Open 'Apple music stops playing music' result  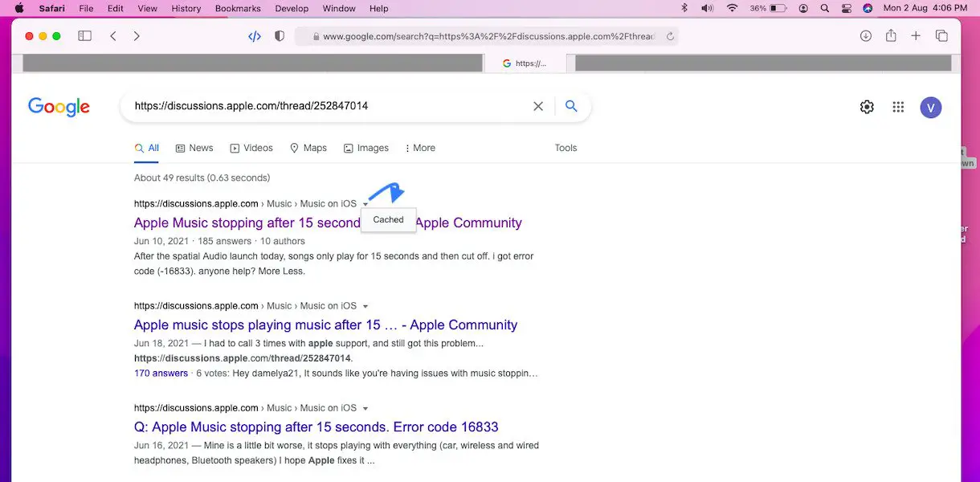coord(325,325)
